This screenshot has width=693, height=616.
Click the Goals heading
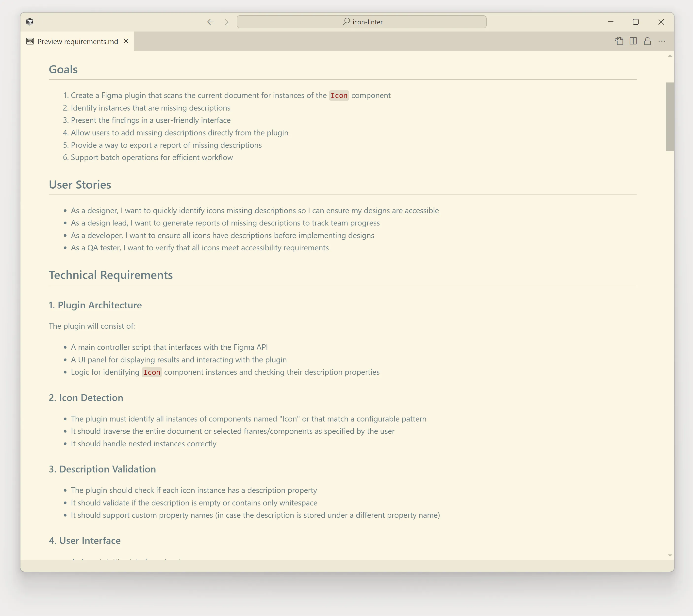[63, 69]
